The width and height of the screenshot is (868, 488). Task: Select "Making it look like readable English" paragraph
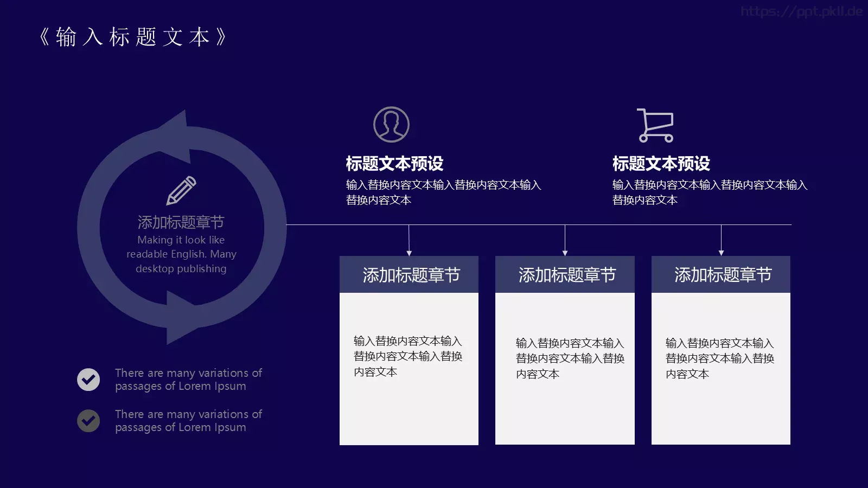pyautogui.click(x=181, y=254)
